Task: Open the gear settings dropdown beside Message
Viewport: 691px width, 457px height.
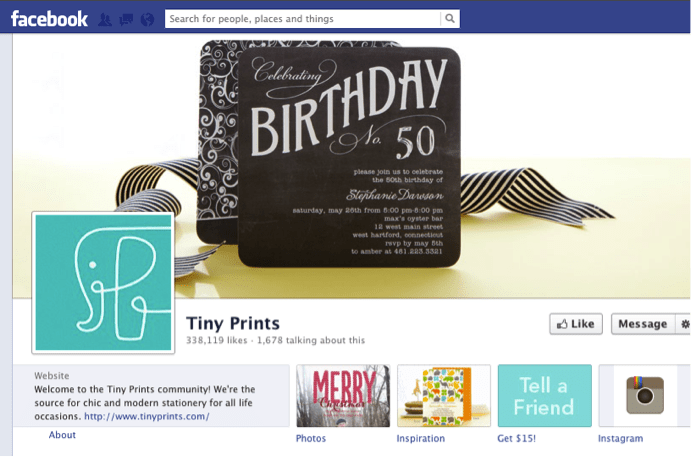Action: point(684,324)
